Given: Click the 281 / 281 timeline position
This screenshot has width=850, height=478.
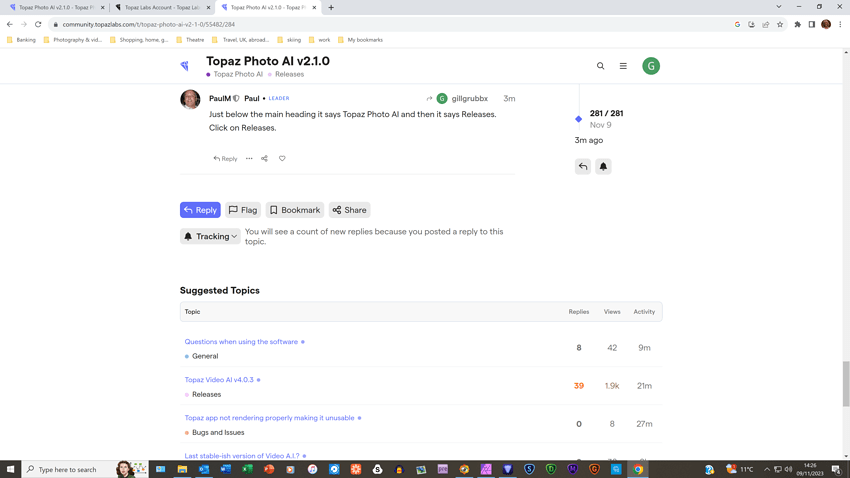Looking at the screenshot, I should (606, 113).
